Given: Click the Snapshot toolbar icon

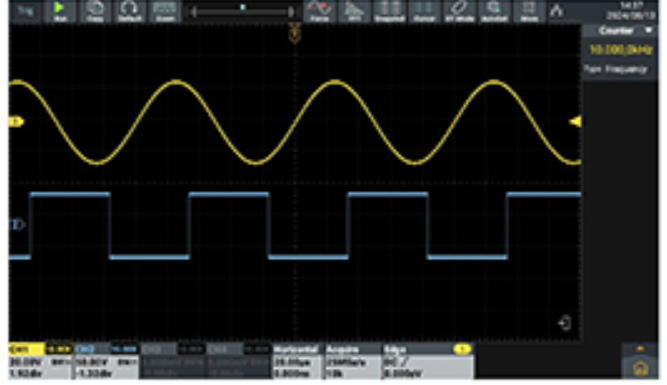Looking at the screenshot, I should coord(389,11).
